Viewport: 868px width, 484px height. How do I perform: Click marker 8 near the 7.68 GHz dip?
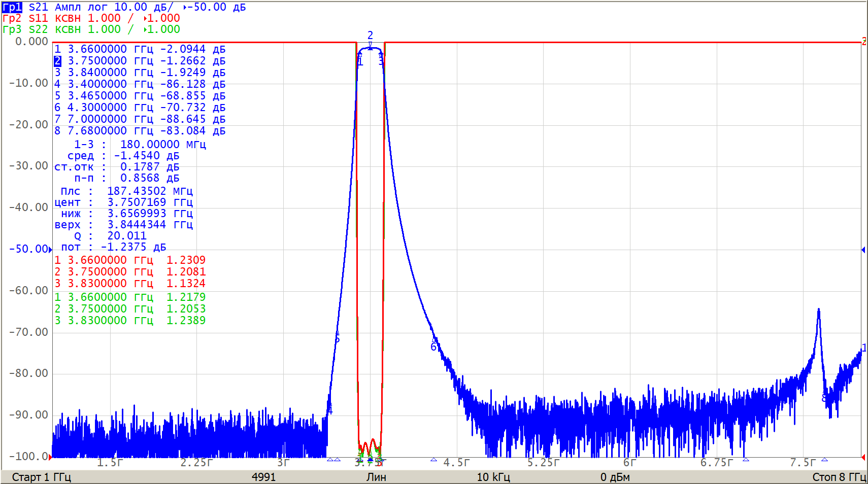pyautogui.click(x=824, y=398)
